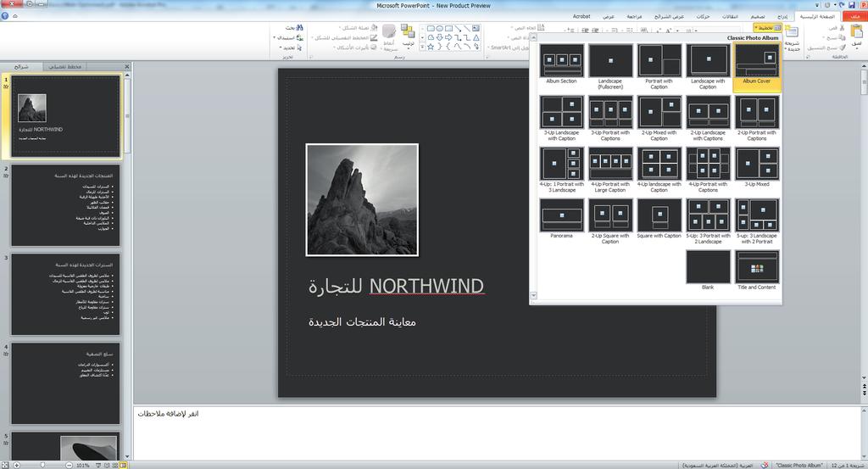Viewport: 868px width, 469px height.
Task: Close the slides thumbnail pane
Action: click(127, 66)
